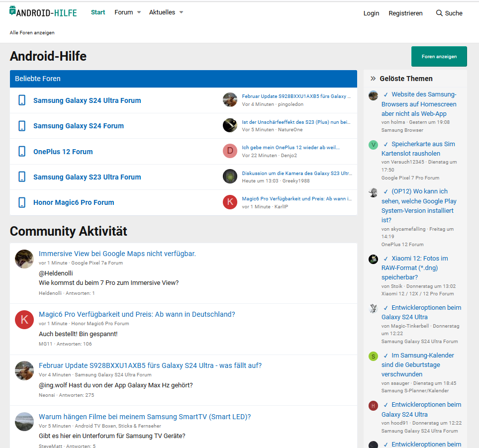Image resolution: width=479 pixels, height=448 pixels.
Task: Open search via magnifier icon
Action: 439,13
